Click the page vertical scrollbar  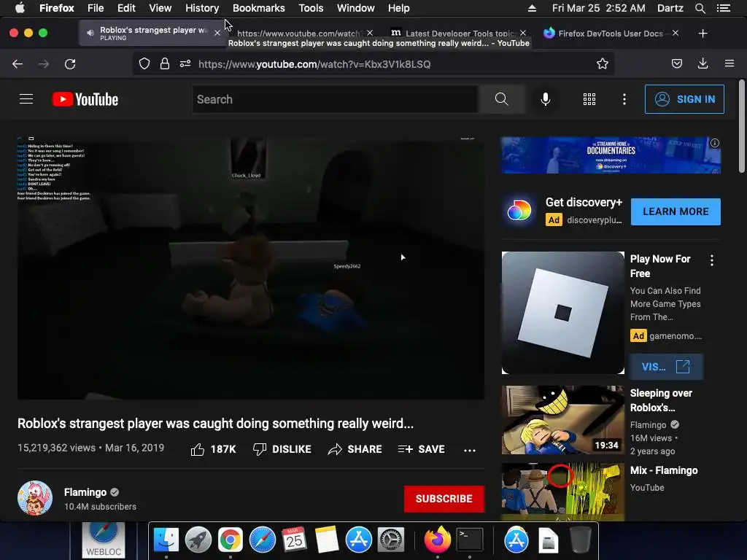741,126
